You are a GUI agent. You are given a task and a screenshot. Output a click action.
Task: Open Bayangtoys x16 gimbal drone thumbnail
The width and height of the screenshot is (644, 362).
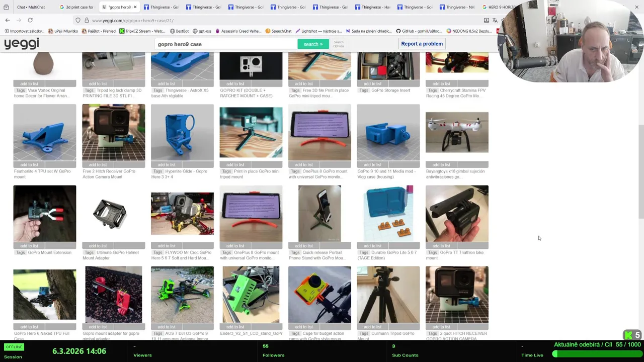coord(457,132)
